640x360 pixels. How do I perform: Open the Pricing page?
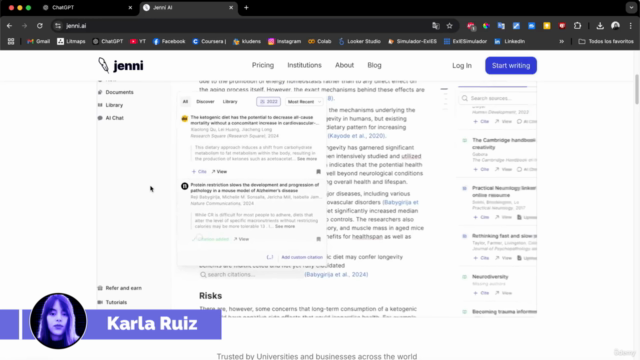pos(263,65)
